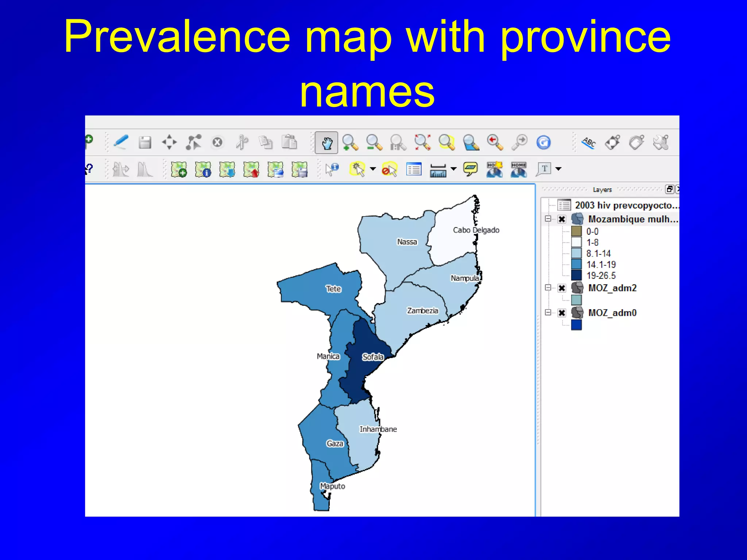Select the MOZ_adm0 layer name
747x560 pixels.
[612, 313]
